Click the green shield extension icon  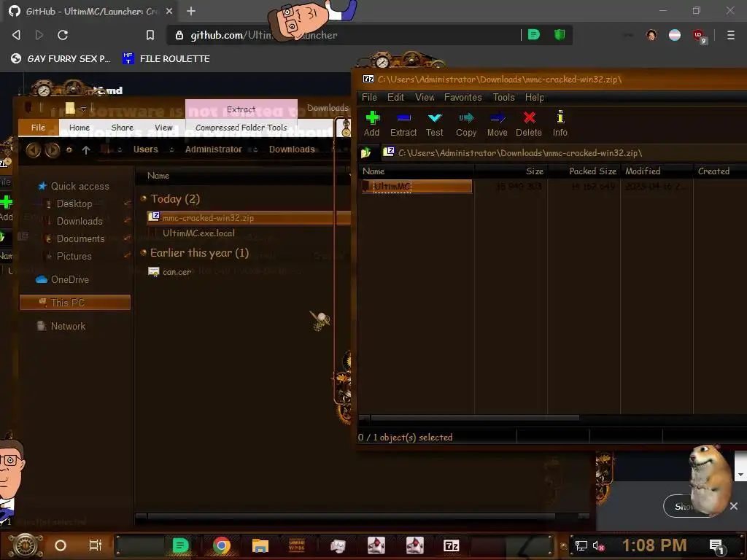[x=560, y=34]
